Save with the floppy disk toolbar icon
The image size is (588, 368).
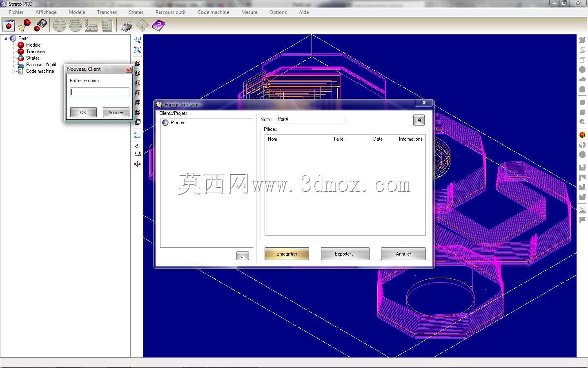[41, 25]
